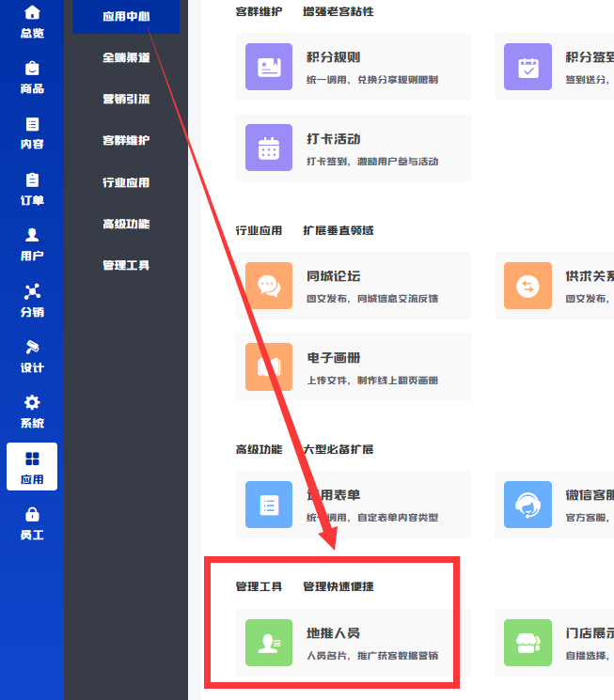This screenshot has height=700, width=614.
Task: Open the 积分签到 check calendar icon
Action: pyautogui.click(x=527, y=68)
